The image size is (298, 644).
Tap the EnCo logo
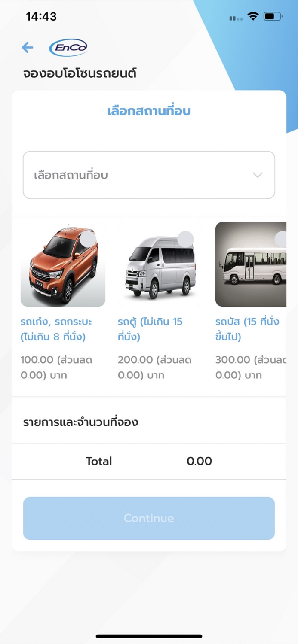pyautogui.click(x=70, y=47)
